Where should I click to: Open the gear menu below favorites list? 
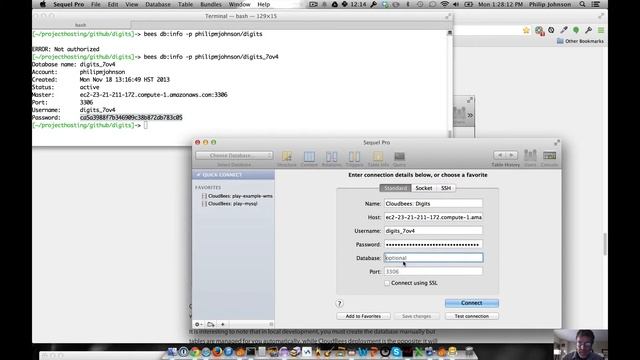pyautogui.click(x=199, y=324)
